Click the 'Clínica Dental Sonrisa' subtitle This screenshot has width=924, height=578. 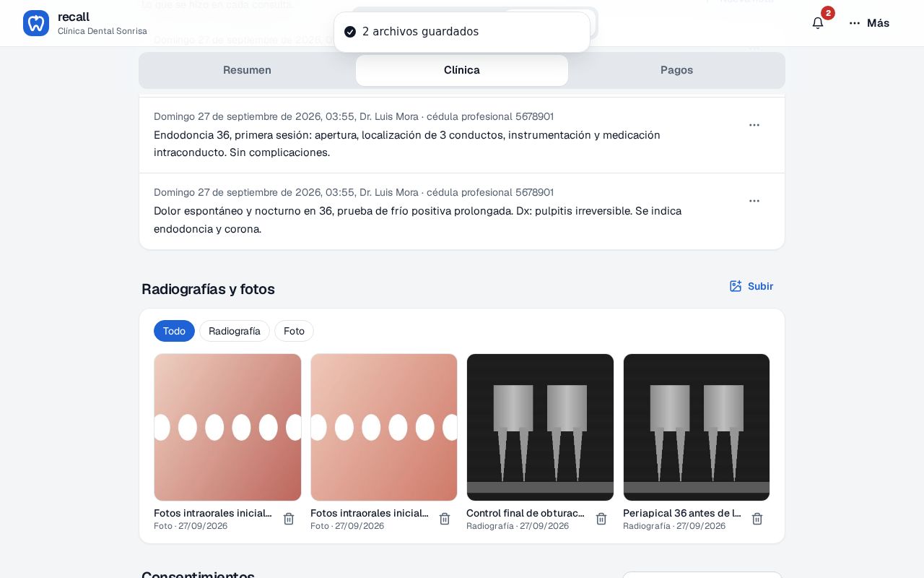click(x=103, y=31)
